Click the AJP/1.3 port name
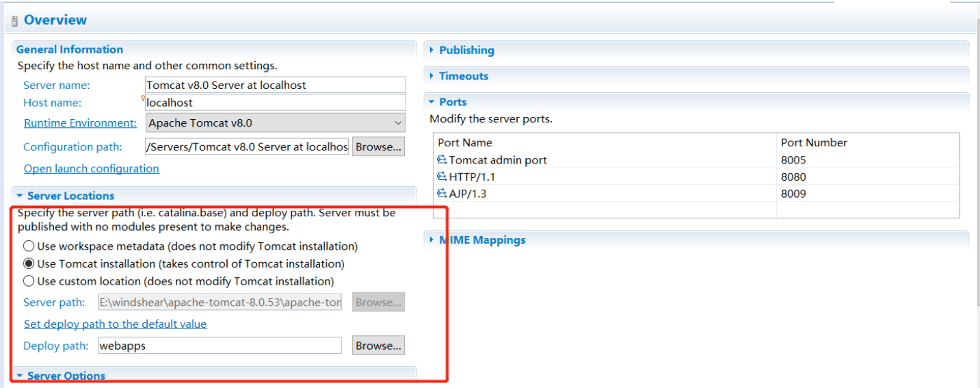980x388 pixels. tap(468, 194)
